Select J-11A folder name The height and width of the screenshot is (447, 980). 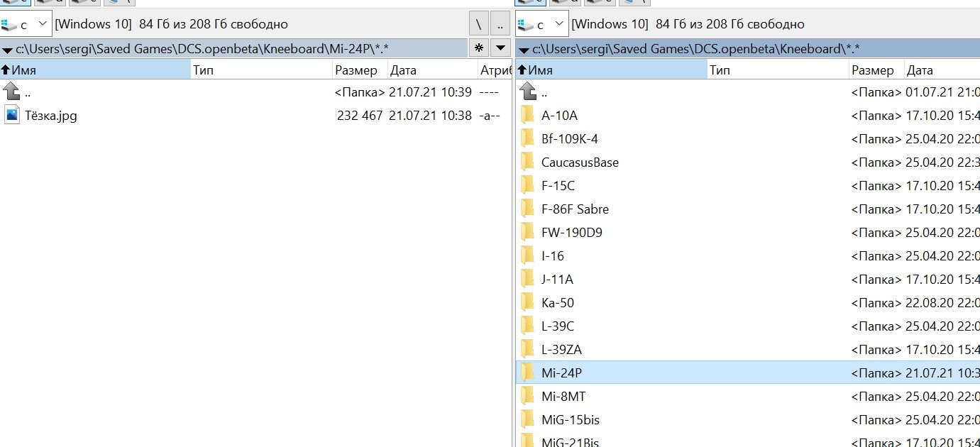coord(557,279)
